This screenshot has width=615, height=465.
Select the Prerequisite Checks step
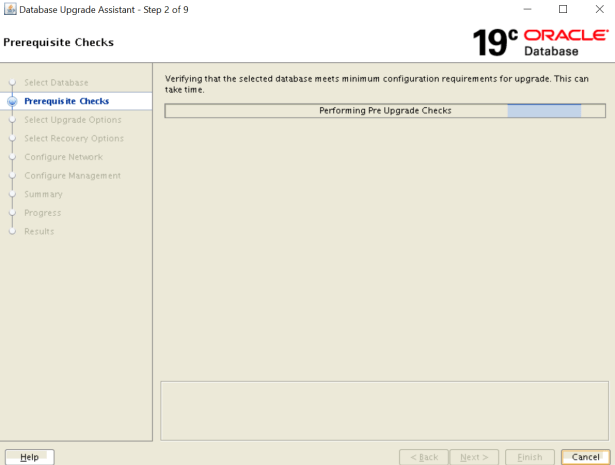click(66, 101)
